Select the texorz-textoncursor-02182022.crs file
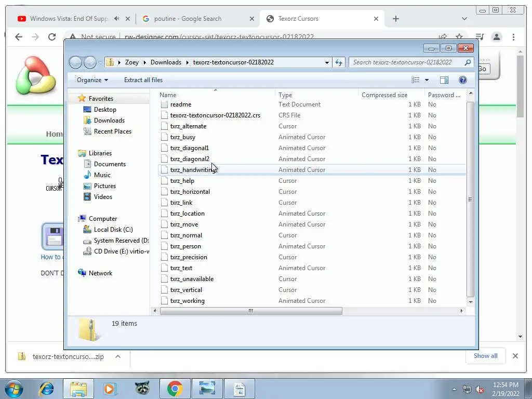Viewport: 532px width, 399px height. [215, 115]
